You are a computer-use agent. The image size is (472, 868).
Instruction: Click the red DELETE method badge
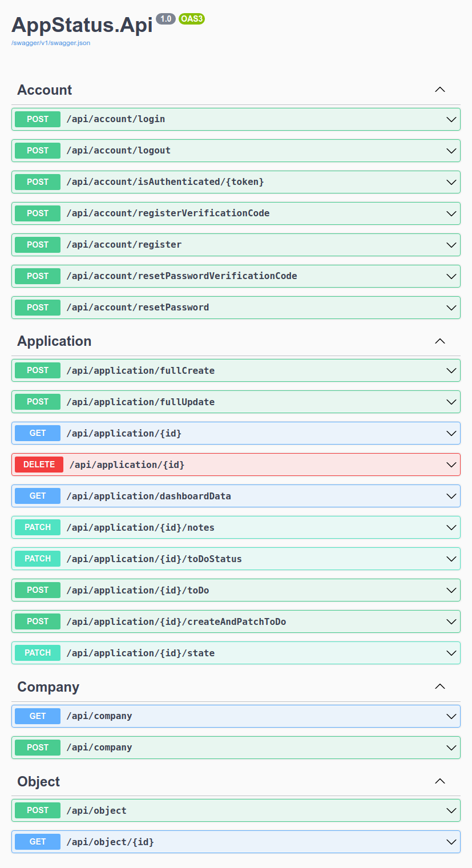click(x=39, y=465)
